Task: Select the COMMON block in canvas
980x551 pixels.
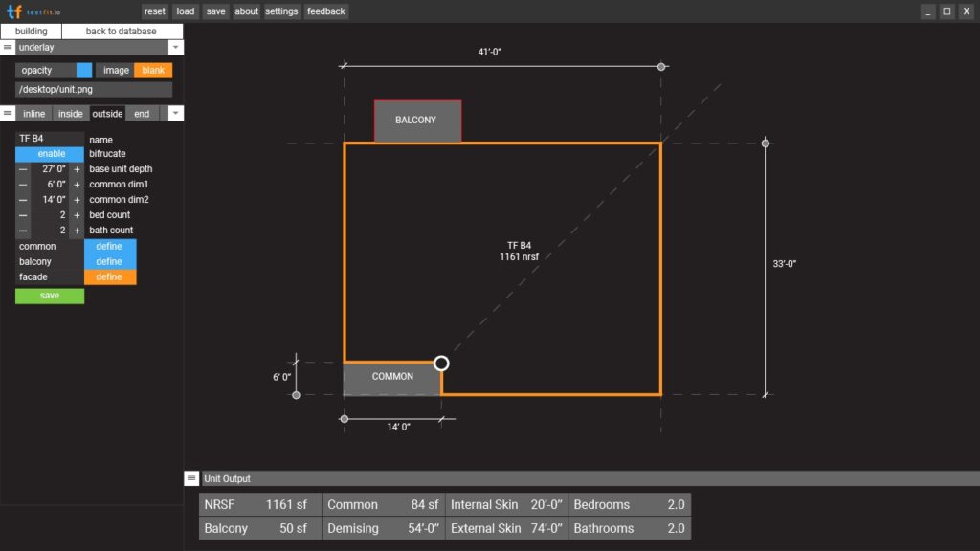Action: [391, 378]
